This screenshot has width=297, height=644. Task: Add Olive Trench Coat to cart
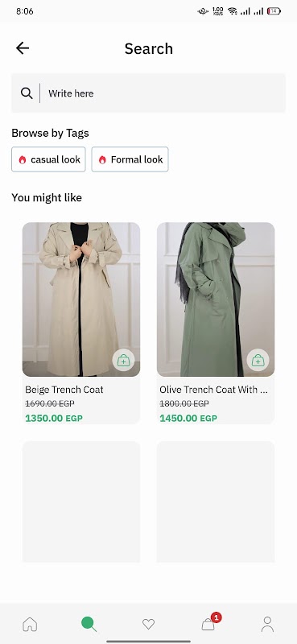258,360
